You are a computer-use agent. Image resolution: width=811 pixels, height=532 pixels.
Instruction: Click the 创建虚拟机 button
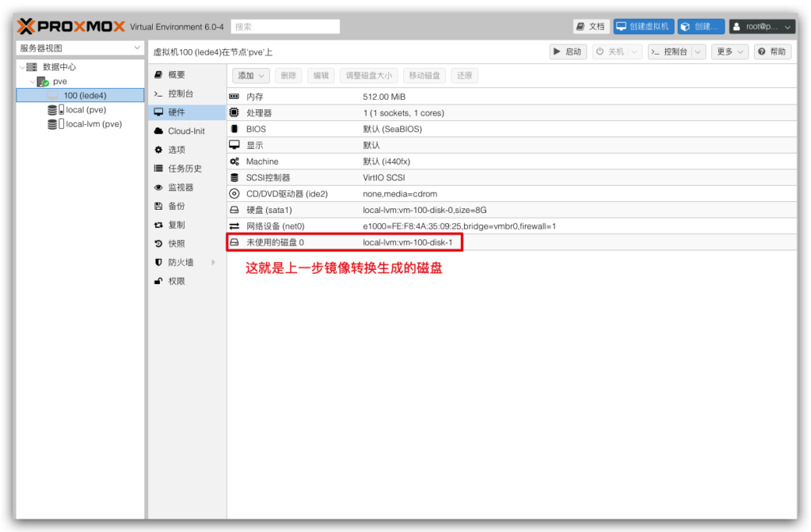point(643,26)
